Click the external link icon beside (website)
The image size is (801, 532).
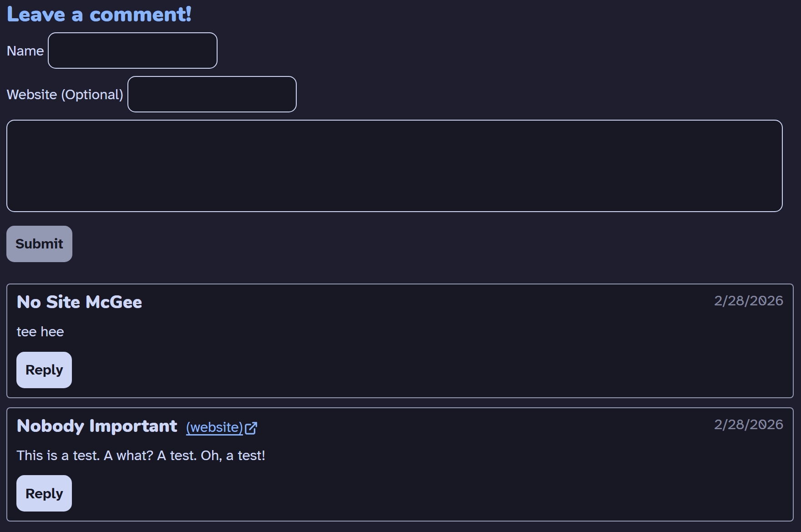tap(251, 428)
